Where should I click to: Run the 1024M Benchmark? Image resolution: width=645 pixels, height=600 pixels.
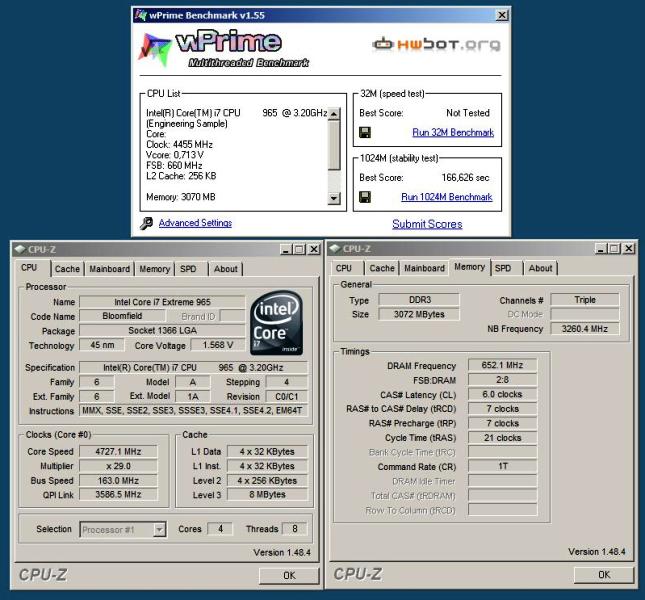(x=447, y=197)
